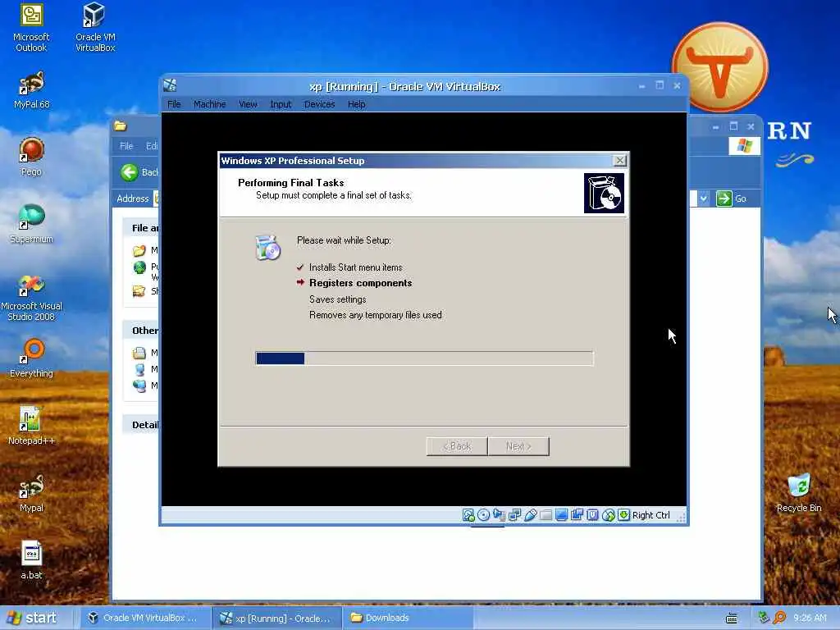Click the setup disc icon beside Please wait text
The image size is (840, 630).
pos(268,248)
